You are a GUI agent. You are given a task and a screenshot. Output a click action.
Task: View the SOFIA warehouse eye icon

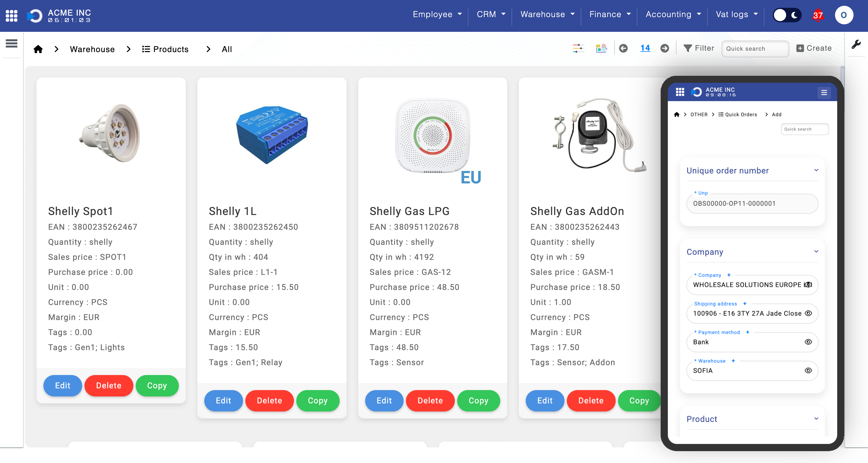808,370
